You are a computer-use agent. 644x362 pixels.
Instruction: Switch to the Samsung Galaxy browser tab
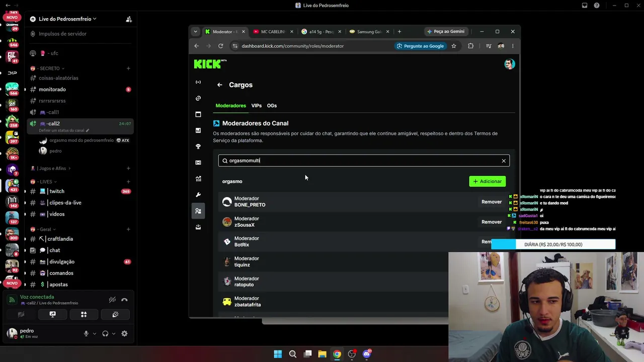[x=369, y=32]
